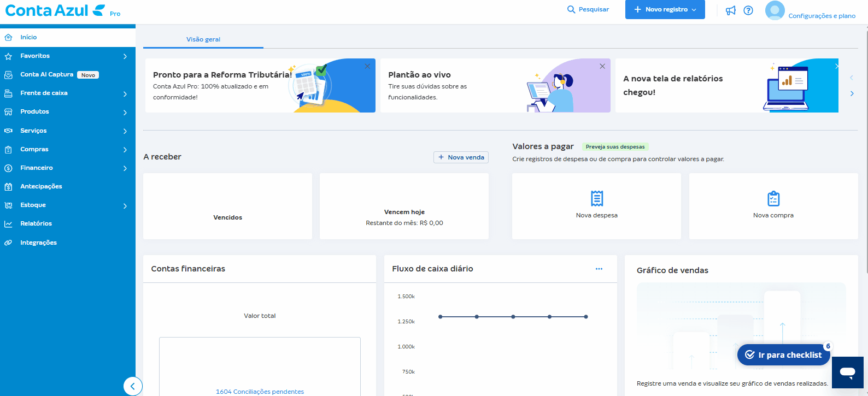Click the Nova venda button
This screenshot has width=868, height=396.
click(461, 157)
